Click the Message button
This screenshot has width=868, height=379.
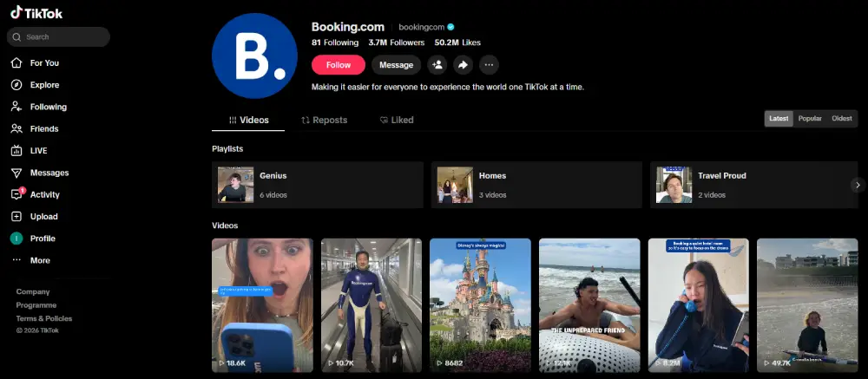point(396,65)
